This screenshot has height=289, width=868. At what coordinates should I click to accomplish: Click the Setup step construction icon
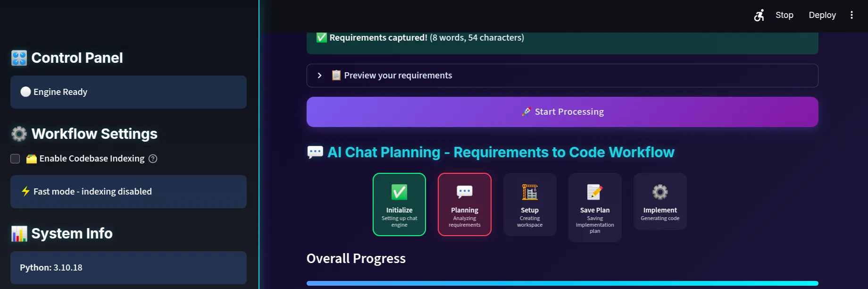[x=529, y=192]
